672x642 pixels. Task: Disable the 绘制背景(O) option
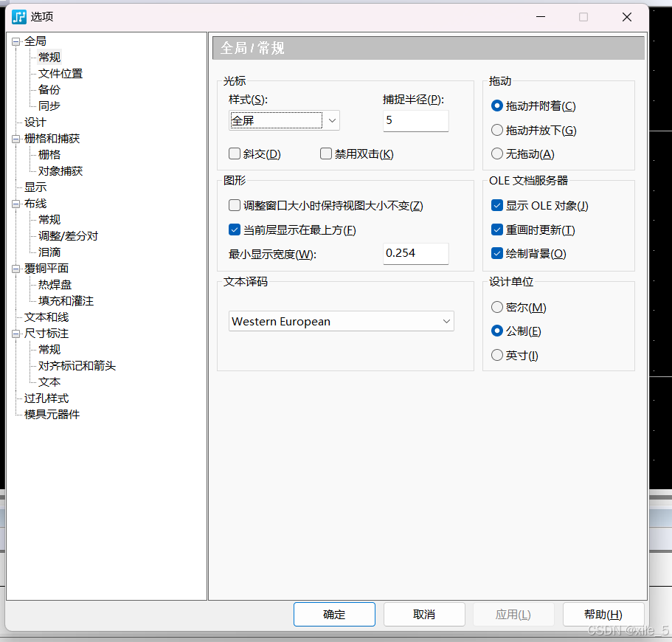tap(496, 253)
